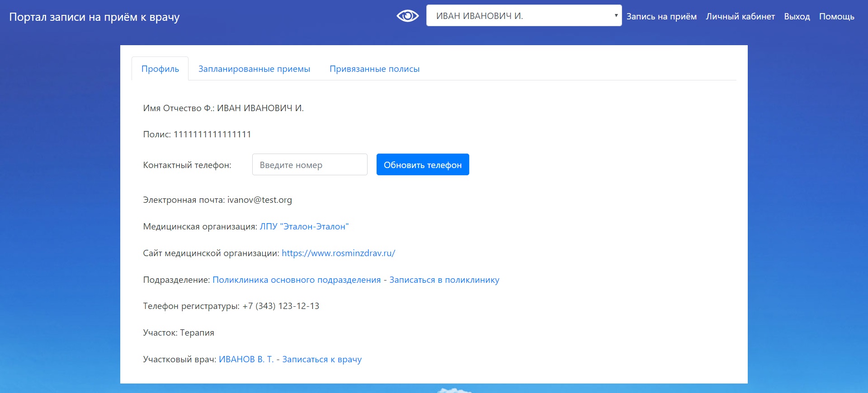Image resolution: width=868 pixels, height=393 pixels.
Task: Focus the Введите номер phone input field
Action: (309, 165)
